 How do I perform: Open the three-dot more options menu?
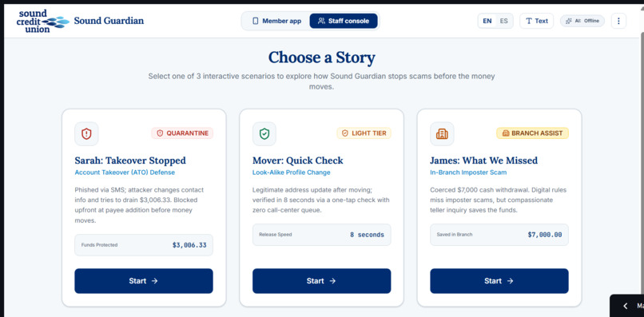[618, 21]
